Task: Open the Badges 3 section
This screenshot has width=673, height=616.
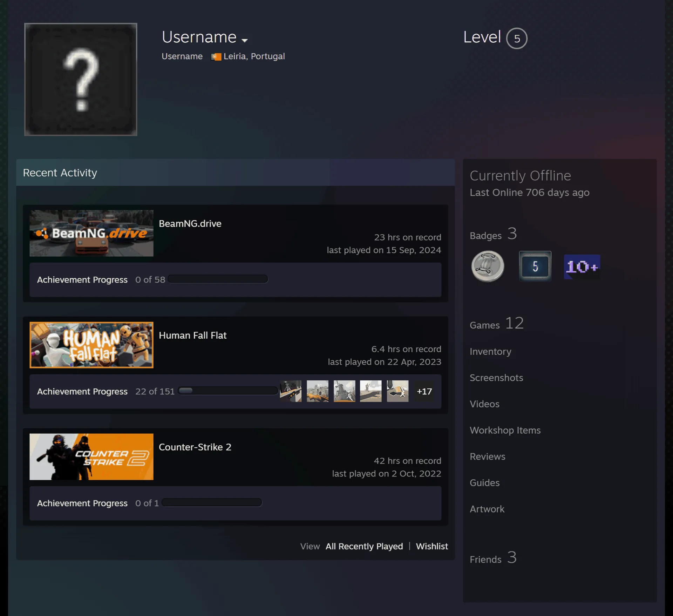Action: [493, 234]
